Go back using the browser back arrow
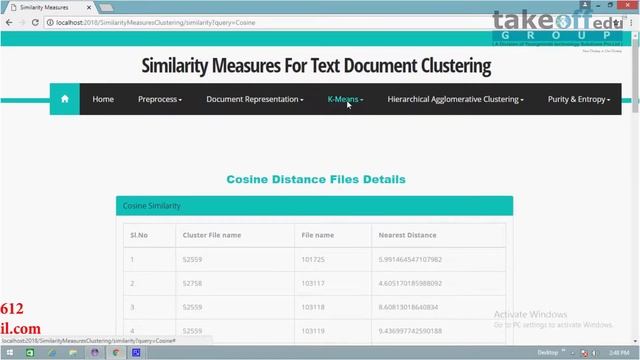The image size is (640, 360). (x=9, y=22)
